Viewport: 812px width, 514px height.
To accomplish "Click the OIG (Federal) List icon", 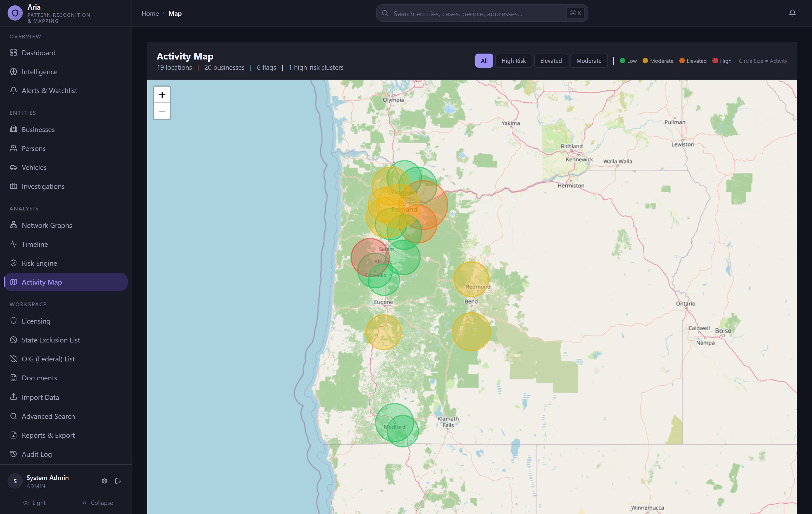I will (x=14, y=359).
